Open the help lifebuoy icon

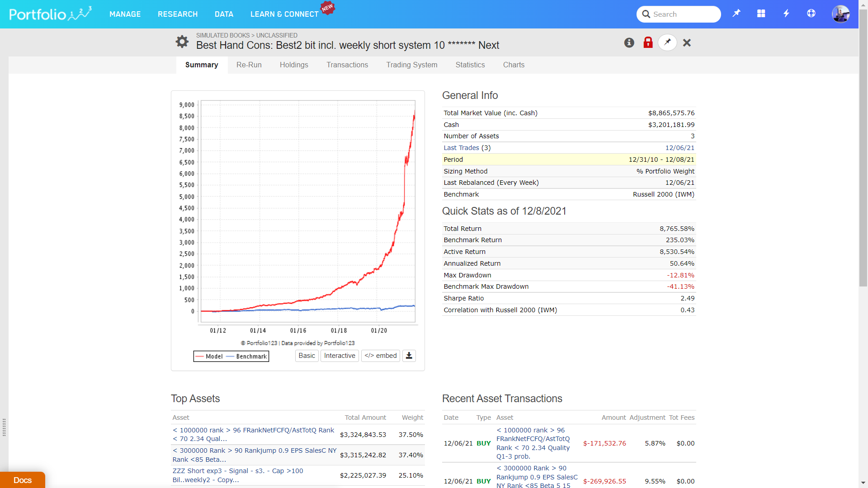click(x=811, y=14)
